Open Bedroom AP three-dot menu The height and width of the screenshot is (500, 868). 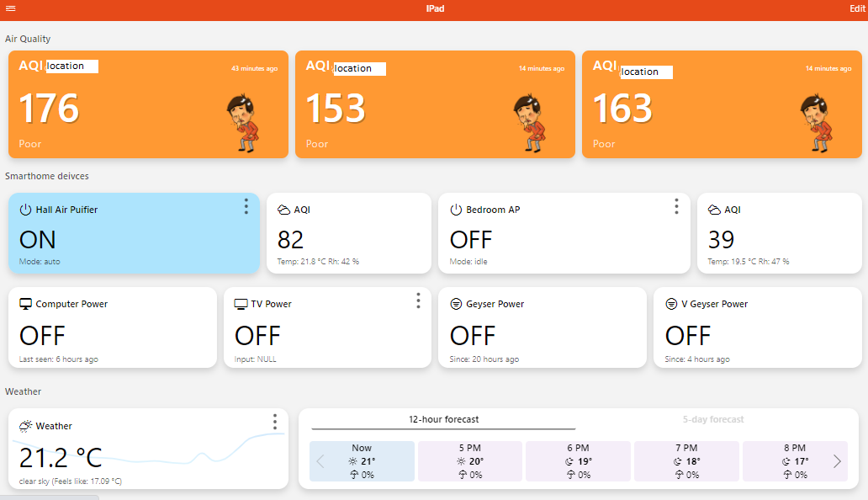point(676,206)
